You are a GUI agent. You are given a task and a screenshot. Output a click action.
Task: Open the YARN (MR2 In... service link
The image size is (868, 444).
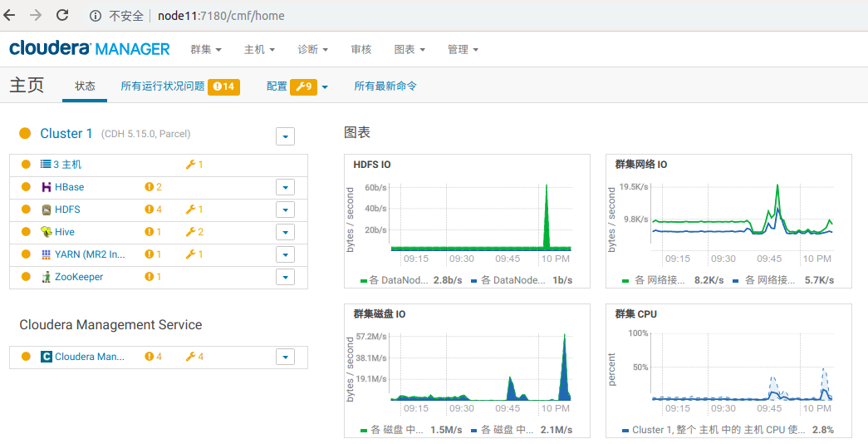tap(91, 254)
